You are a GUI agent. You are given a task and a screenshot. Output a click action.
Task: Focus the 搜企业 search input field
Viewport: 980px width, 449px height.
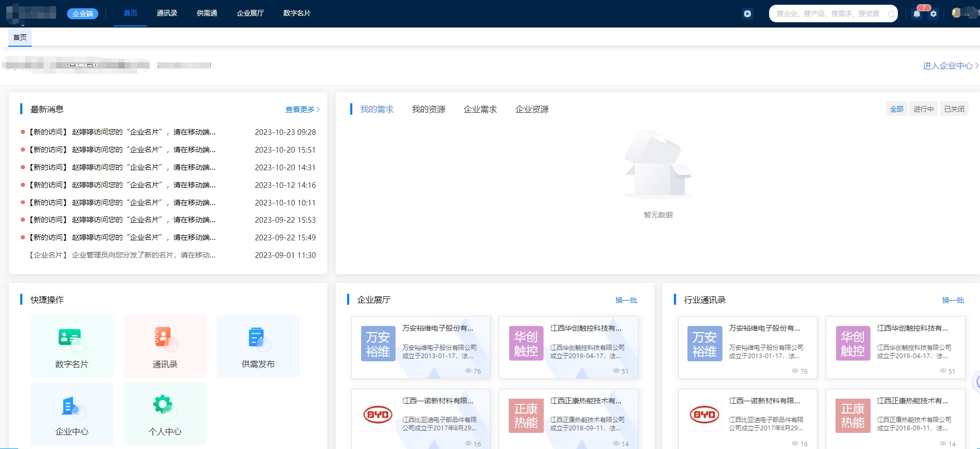pos(827,14)
